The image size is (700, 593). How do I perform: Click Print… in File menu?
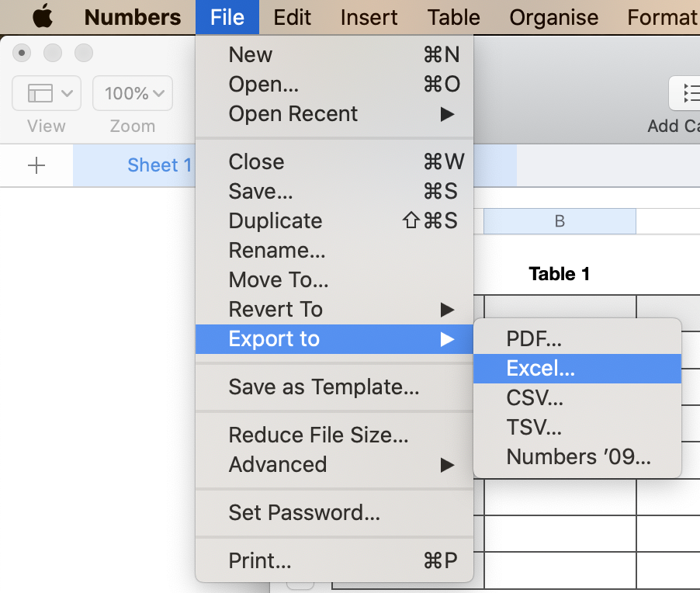[260, 561]
